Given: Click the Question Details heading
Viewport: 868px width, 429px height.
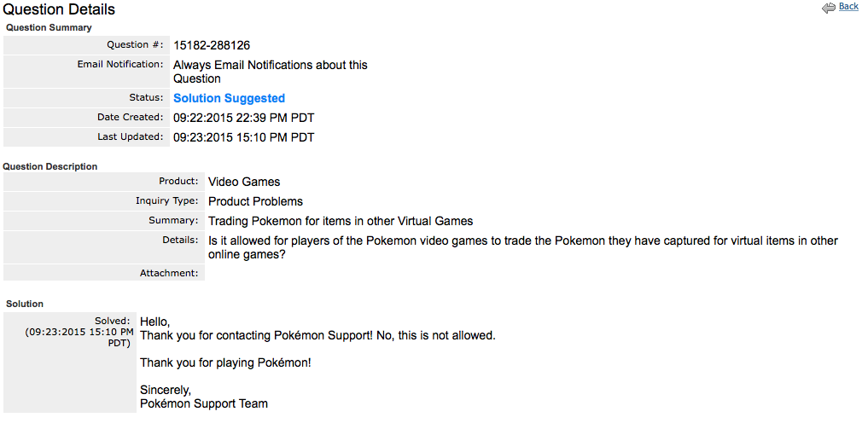Looking at the screenshot, I should click(59, 9).
